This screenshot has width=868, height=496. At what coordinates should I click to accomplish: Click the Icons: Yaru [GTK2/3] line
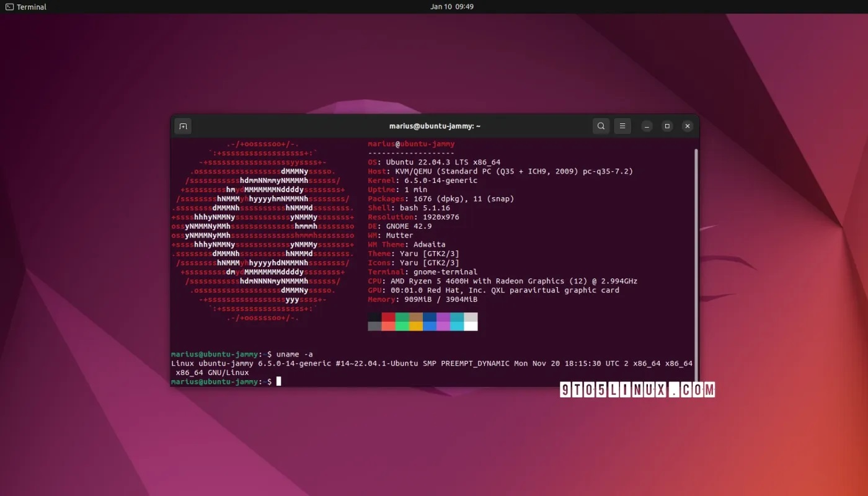(x=414, y=263)
